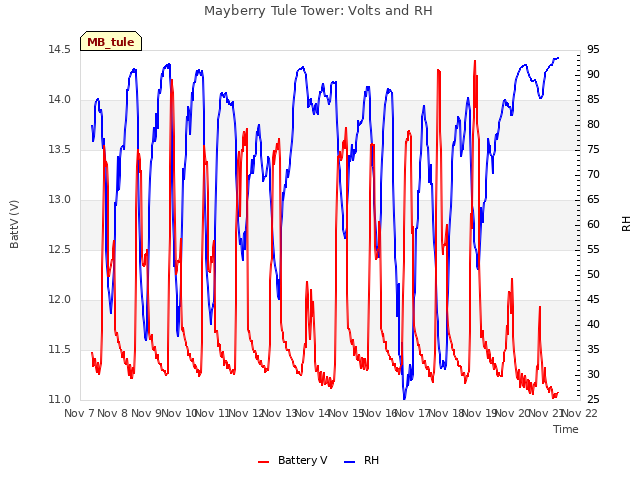Click the 14.0 left axis tick label
This screenshot has height=480, width=640.
(x=60, y=99)
